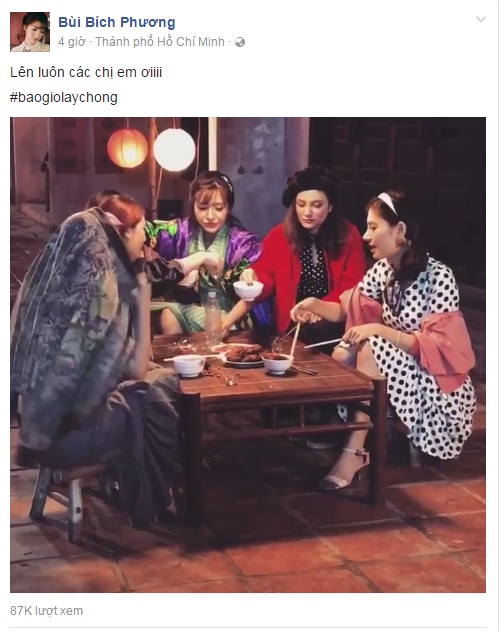Click the high-heel sandal in the video

[x=345, y=469]
